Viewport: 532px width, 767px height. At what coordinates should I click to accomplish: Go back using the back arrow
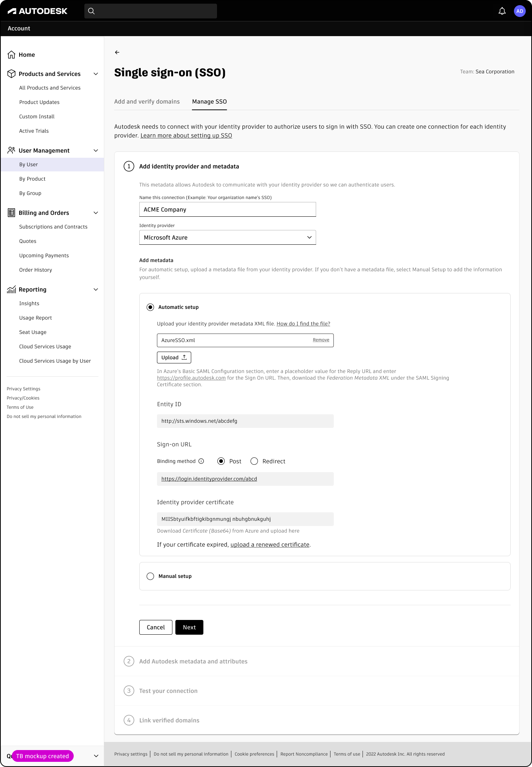click(117, 52)
